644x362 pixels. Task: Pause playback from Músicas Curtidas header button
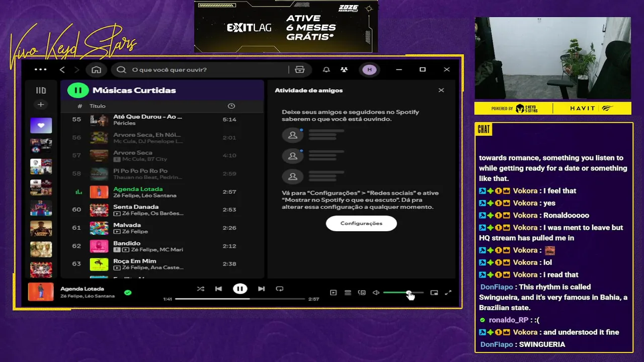tap(78, 90)
